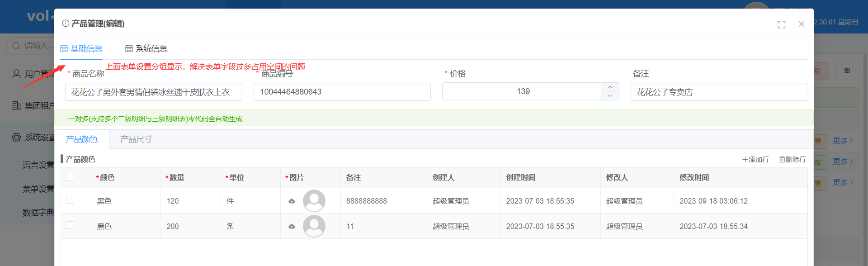This screenshot has width=868, height=266.
Task: Click the 删除行 button
Action: click(793, 160)
